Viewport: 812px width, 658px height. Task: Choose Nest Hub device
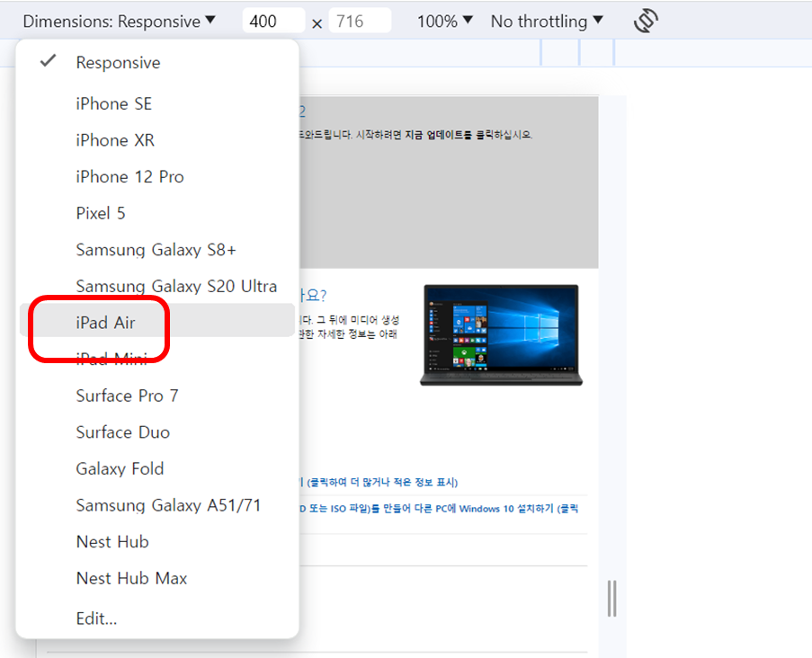tap(157, 541)
